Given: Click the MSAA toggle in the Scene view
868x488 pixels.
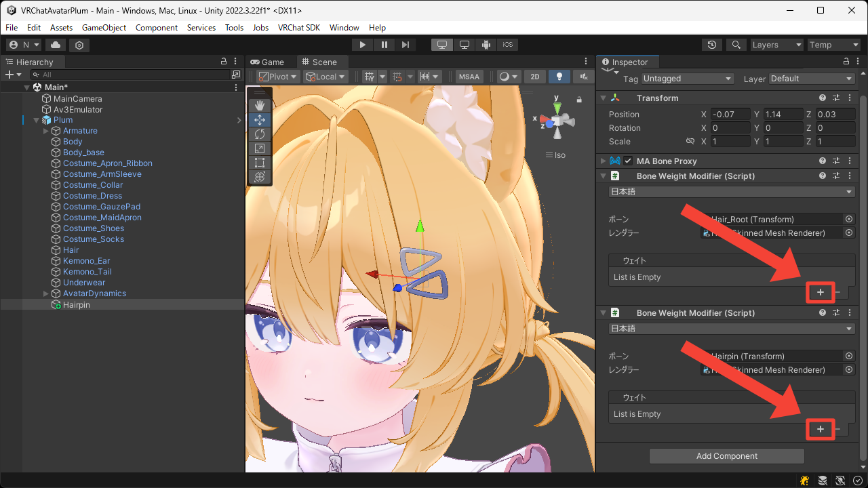Looking at the screenshot, I should pos(469,76).
